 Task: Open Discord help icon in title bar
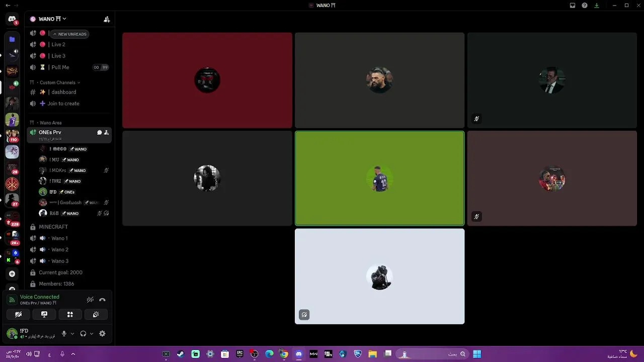[585, 6]
